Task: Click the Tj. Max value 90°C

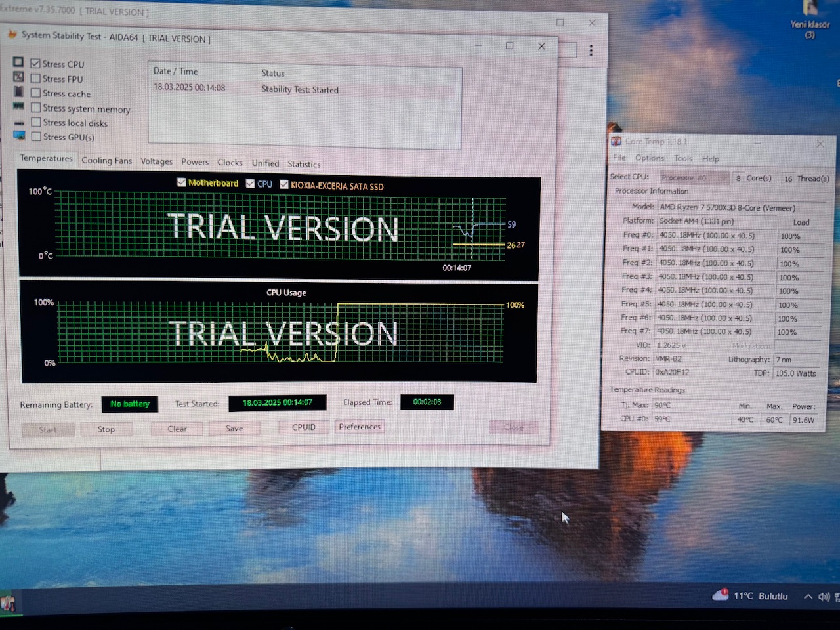Action: click(691, 405)
